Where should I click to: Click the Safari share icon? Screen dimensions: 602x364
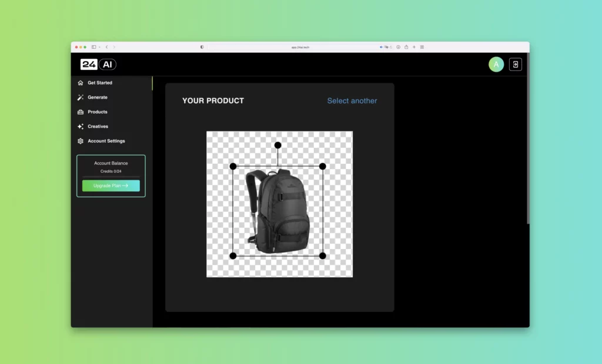(406, 47)
